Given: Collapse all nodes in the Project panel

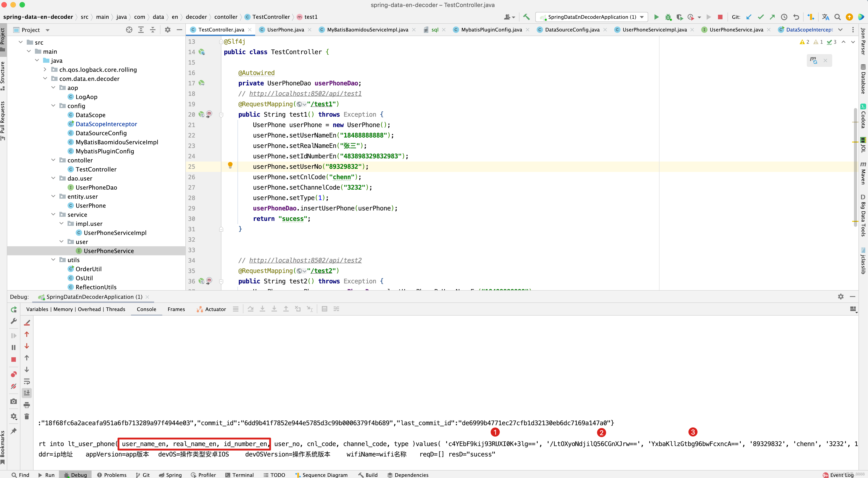Looking at the screenshot, I should (x=153, y=30).
